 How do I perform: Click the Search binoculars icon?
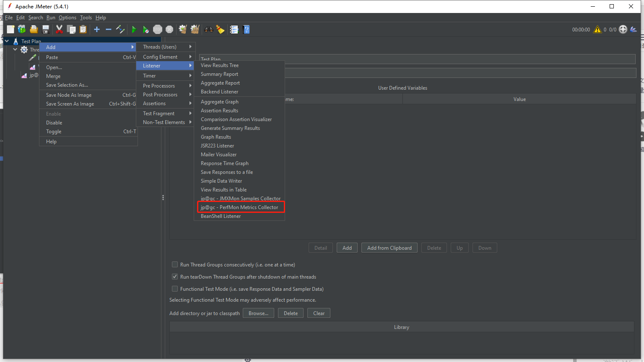[x=208, y=29]
